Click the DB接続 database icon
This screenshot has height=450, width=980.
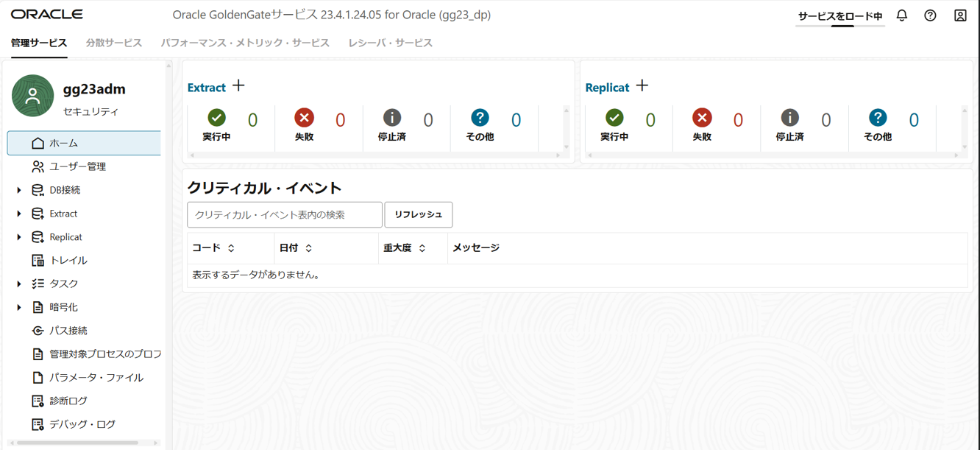point(38,190)
